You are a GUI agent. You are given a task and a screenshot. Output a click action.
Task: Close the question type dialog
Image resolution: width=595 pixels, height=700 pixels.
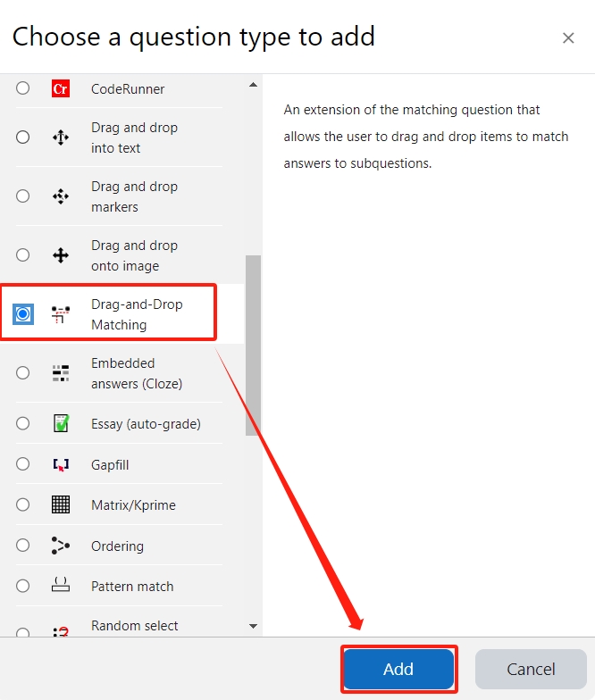coord(568,37)
